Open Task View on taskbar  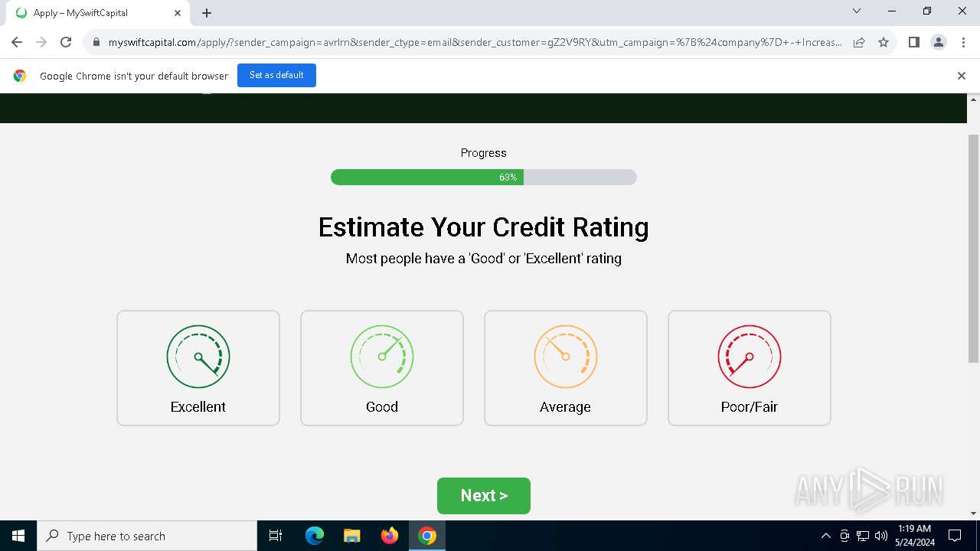(x=276, y=536)
